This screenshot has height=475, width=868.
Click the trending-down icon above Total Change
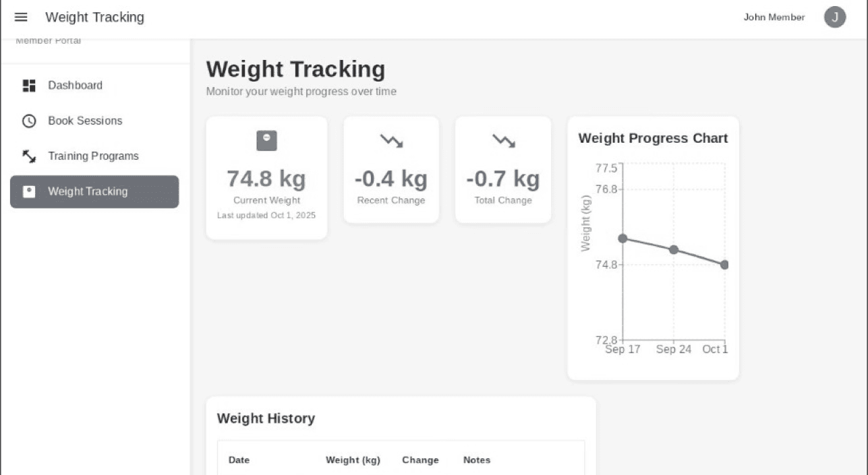tap(503, 140)
